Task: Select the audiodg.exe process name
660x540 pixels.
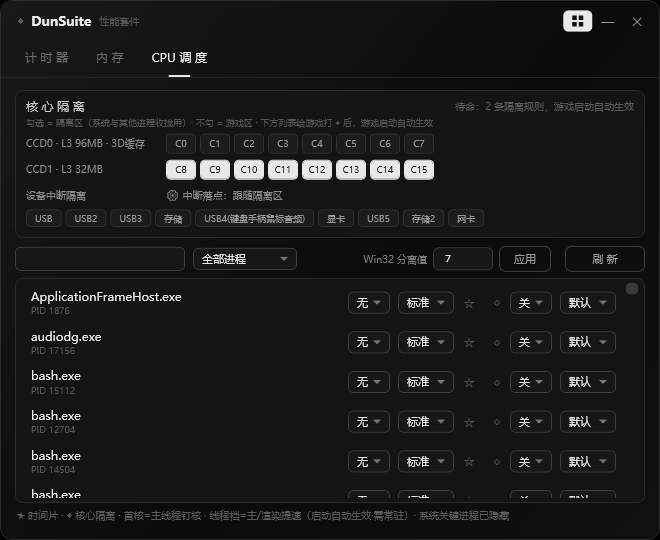Action: 66,337
